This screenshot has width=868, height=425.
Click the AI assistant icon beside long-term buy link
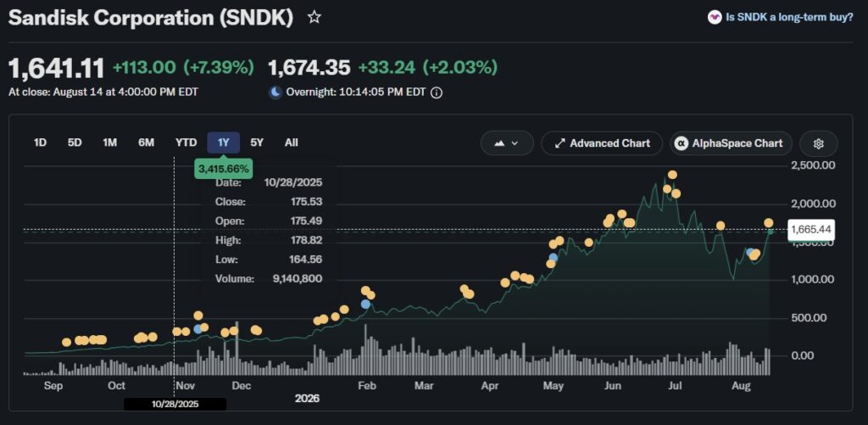pos(715,17)
